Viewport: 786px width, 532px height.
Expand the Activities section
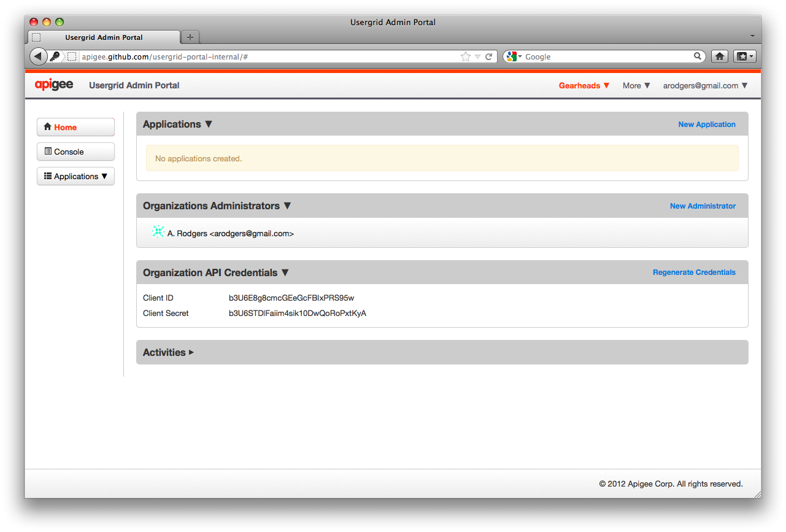point(168,352)
